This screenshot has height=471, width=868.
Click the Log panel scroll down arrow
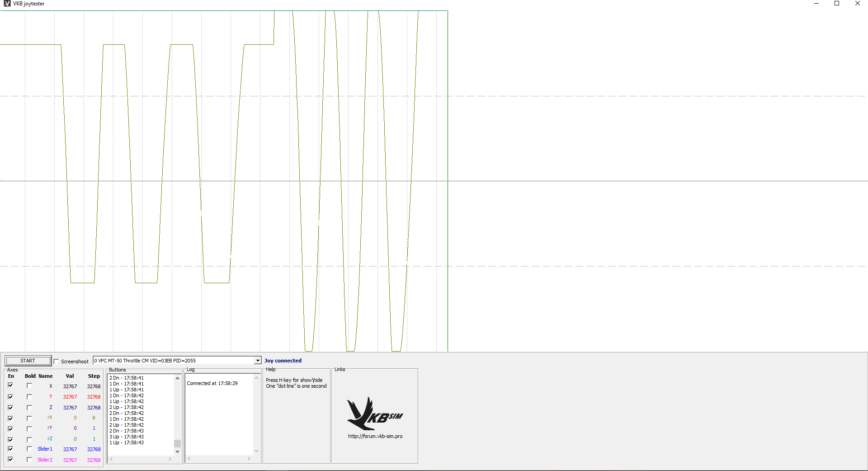pos(256,451)
